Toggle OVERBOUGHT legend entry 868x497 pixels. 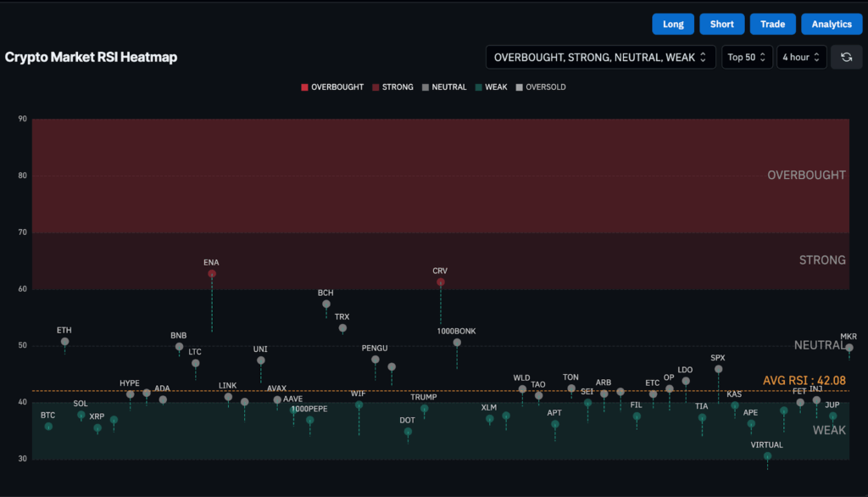coord(332,87)
